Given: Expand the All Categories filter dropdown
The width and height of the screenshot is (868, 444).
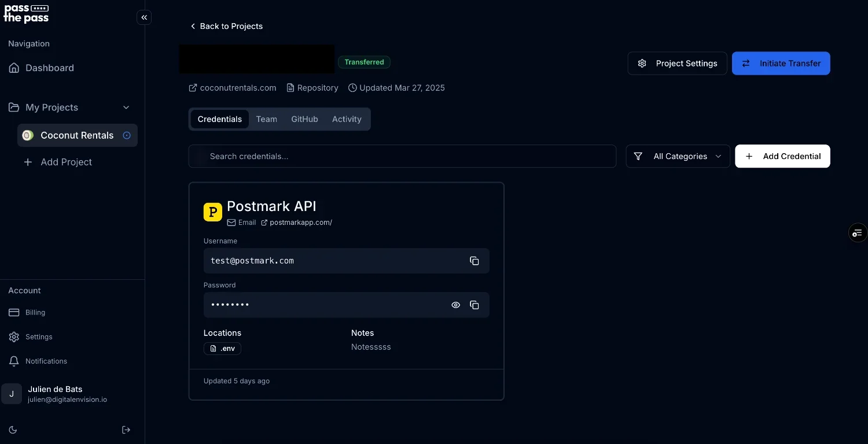Looking at the screenshot, I should tap(678, 156).
